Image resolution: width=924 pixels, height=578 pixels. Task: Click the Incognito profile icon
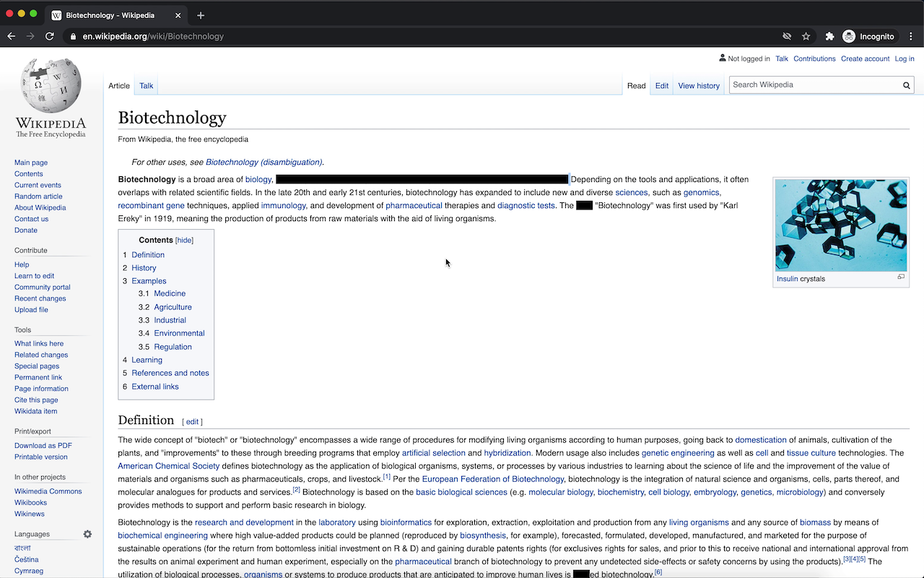(849, 36)
